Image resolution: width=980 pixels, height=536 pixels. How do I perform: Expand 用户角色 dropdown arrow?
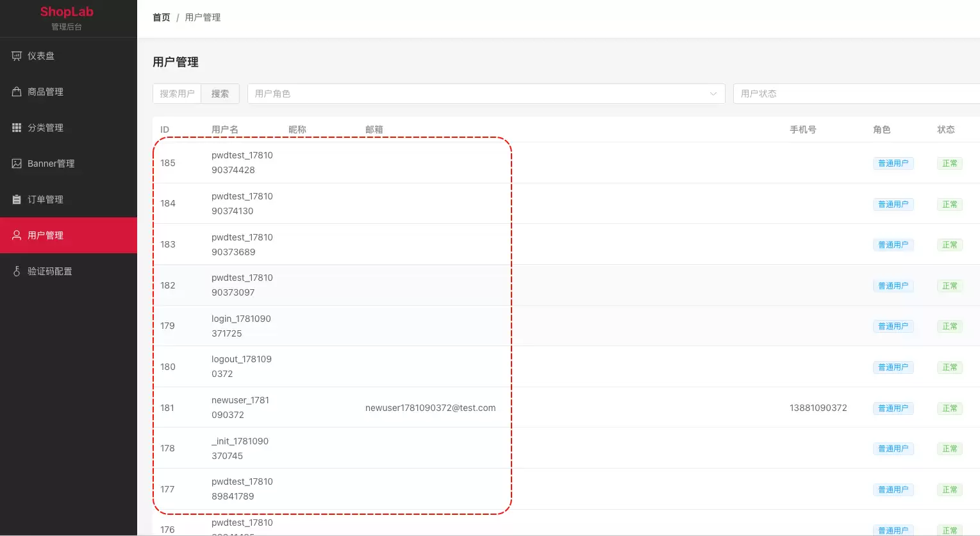click(x=713, y=94)
